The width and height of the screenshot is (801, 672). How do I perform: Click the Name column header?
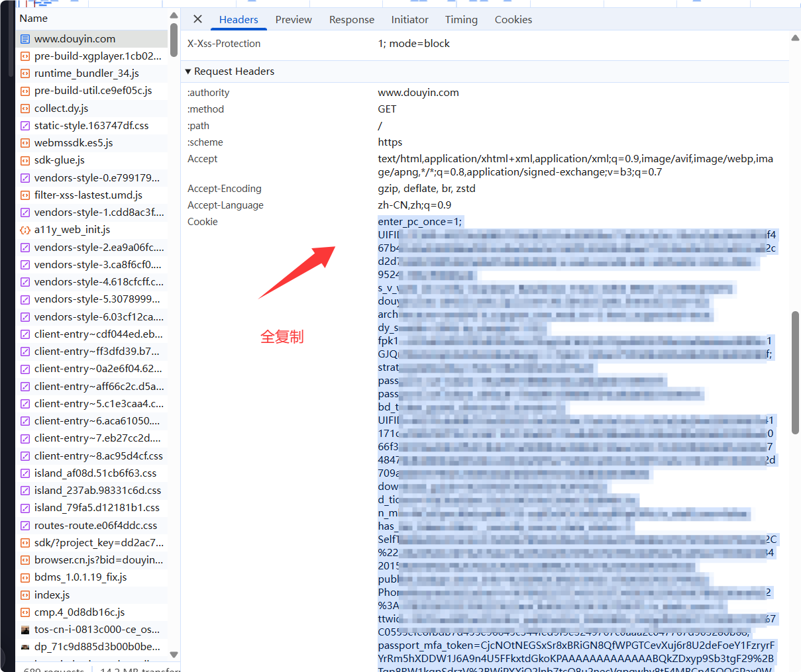tap(91, 19)
